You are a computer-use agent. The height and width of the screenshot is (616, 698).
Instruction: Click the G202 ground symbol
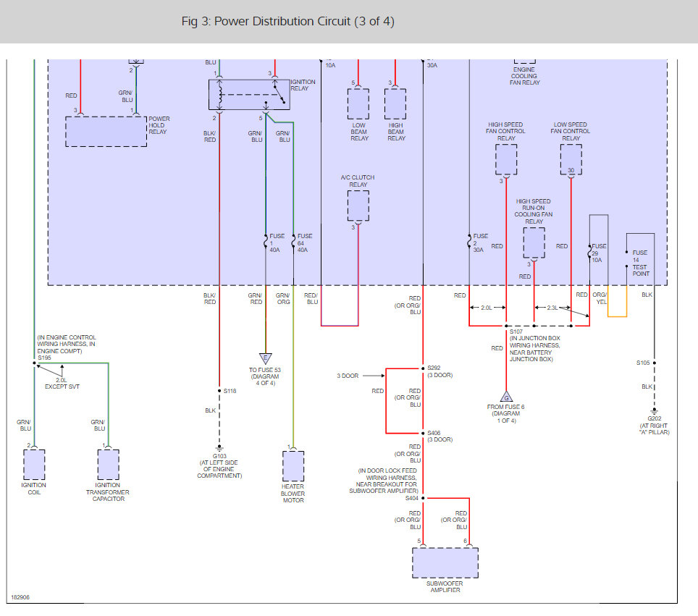655,411
